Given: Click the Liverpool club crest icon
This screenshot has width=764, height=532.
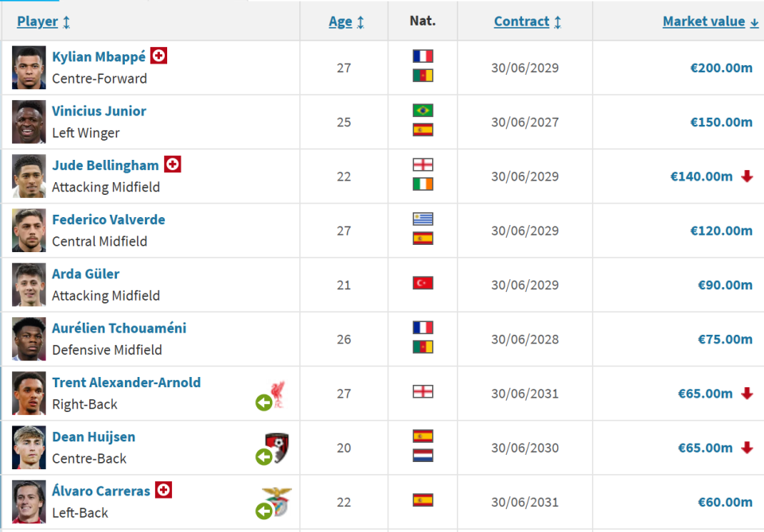Looking at the screenshot, I should 278,394.
